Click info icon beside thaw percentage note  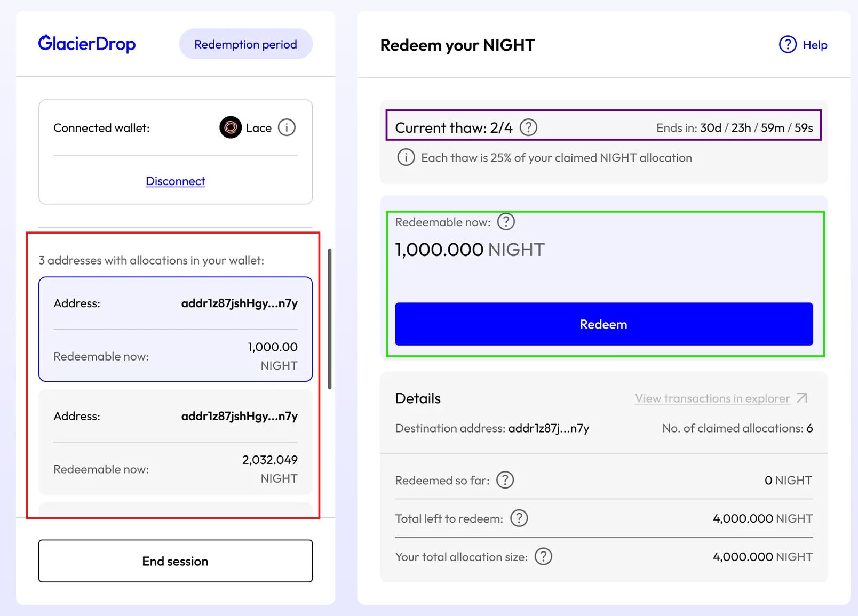(406, 158)
